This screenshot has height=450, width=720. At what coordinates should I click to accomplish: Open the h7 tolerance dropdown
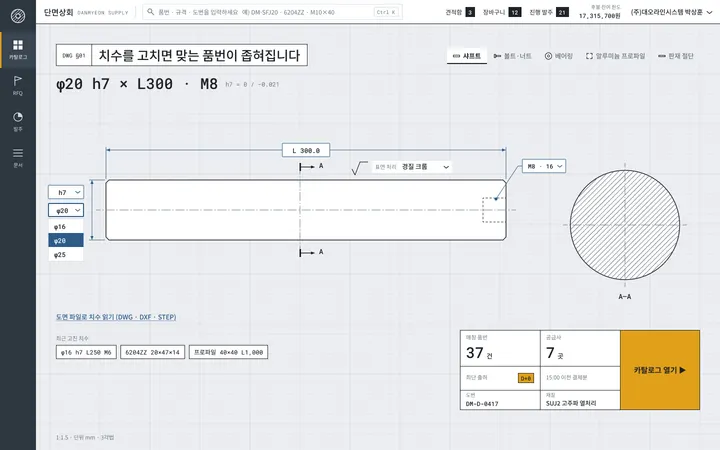66,192
